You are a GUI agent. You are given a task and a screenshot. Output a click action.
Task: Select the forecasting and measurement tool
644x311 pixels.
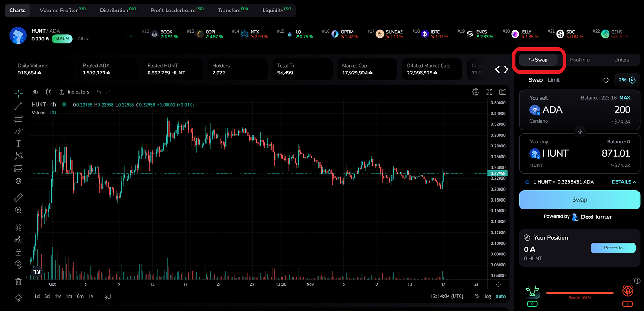[x=18, y=168]
